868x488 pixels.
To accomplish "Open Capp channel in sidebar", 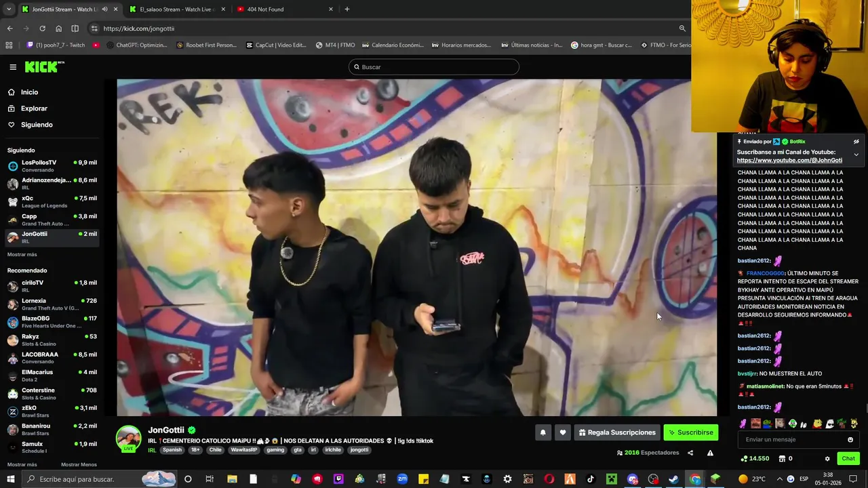I will coord(52,220).
